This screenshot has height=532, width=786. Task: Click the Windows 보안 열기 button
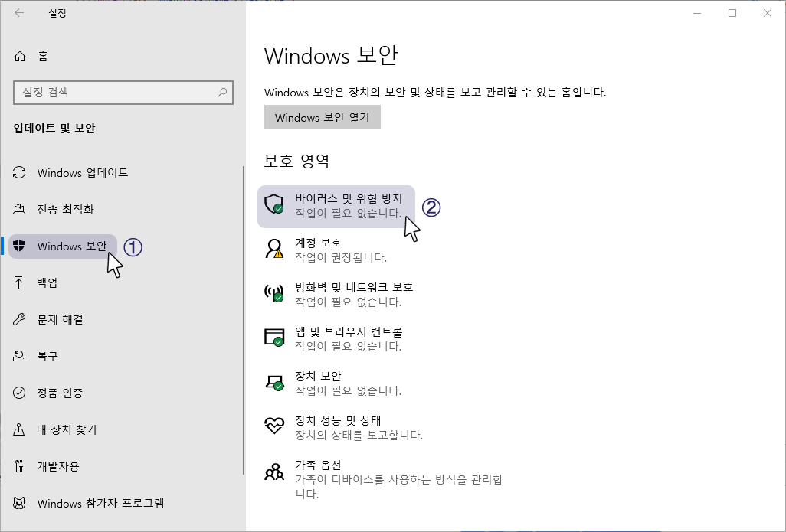[x=323, y=116]
